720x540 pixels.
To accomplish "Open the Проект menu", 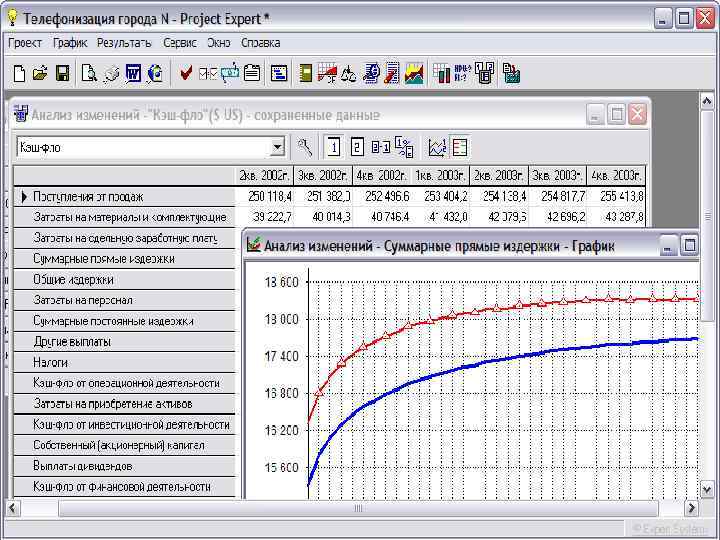I will tap(25, 43).
